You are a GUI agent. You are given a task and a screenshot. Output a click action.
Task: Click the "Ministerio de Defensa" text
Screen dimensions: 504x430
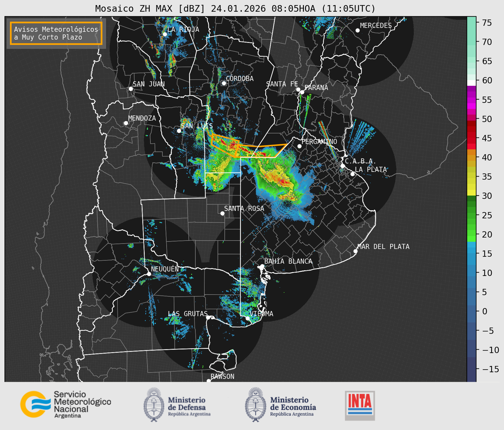(187, 404)
